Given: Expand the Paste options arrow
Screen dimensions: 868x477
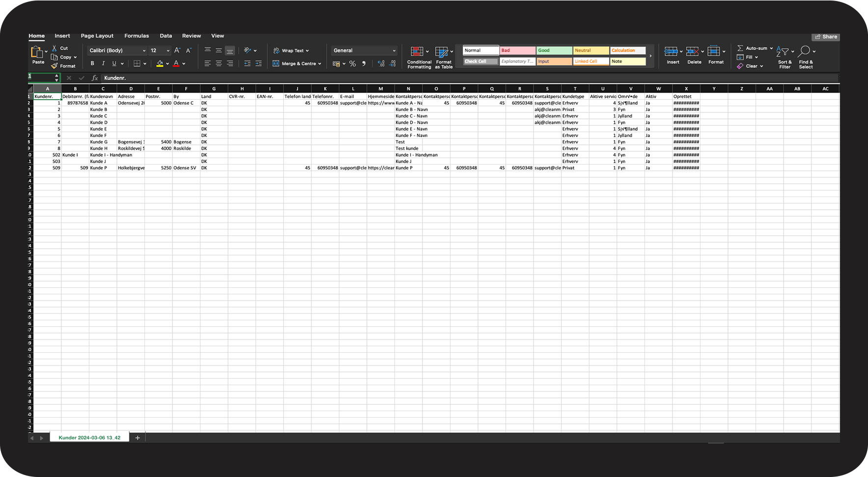Looking at the screenshot, I should pyautogui.click(x=46, y=52).
